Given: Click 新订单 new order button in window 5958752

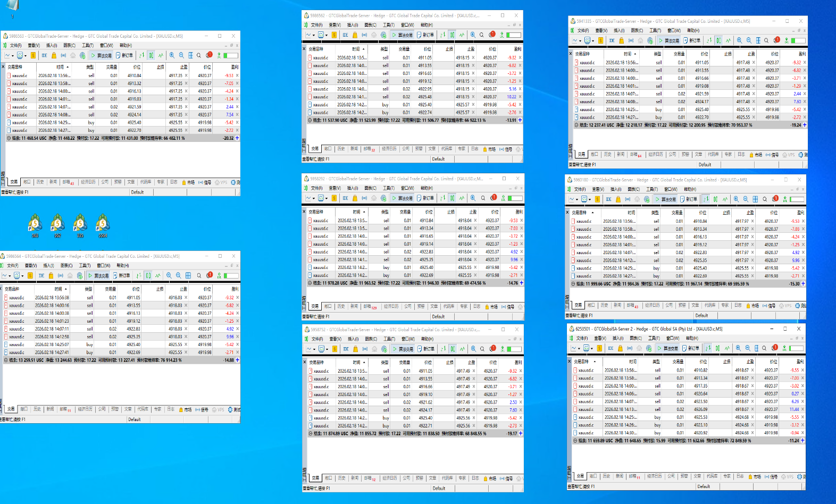Looking at the screenshot, I should (x=426, y=349).
